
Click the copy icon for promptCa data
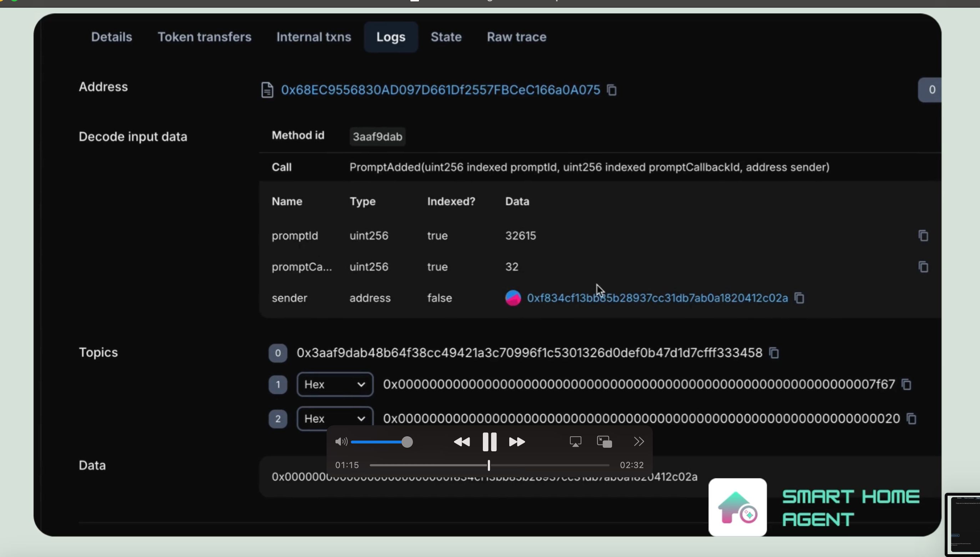[x=924, y=267]
